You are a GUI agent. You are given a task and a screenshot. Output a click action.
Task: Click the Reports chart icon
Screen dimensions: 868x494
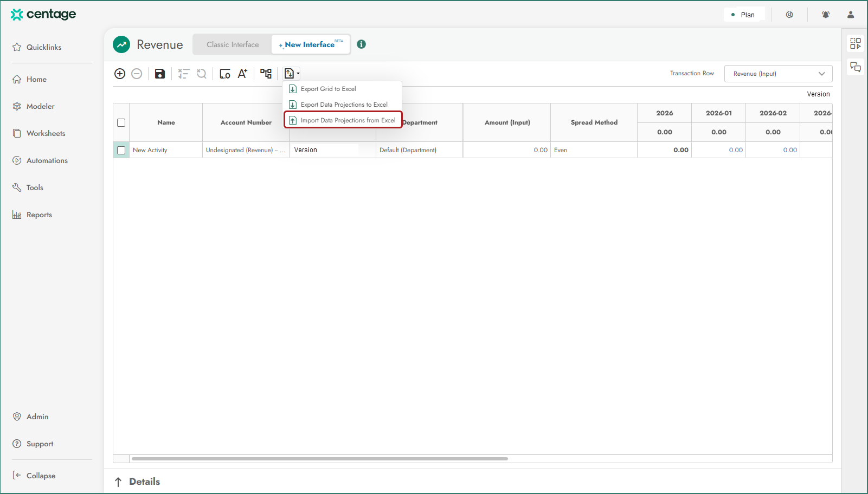17,214
